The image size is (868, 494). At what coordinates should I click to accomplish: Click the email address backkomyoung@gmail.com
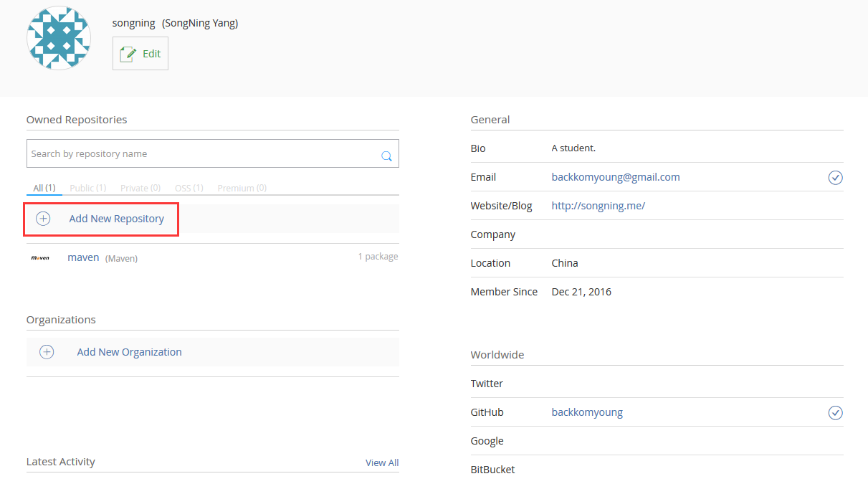(616, 177)
